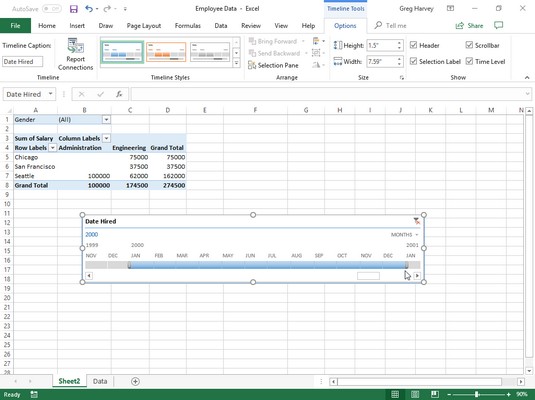Image resolution: width=535 pixels, height=400 pixels.
Task: Open the Formulas ribbon tab
Action: [188, 26]
